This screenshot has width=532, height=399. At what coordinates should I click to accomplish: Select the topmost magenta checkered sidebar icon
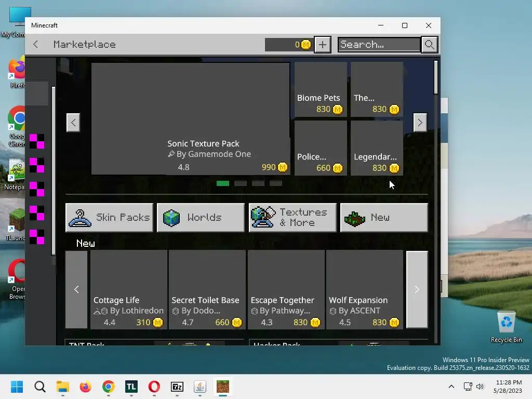click(x=37, y=141)
